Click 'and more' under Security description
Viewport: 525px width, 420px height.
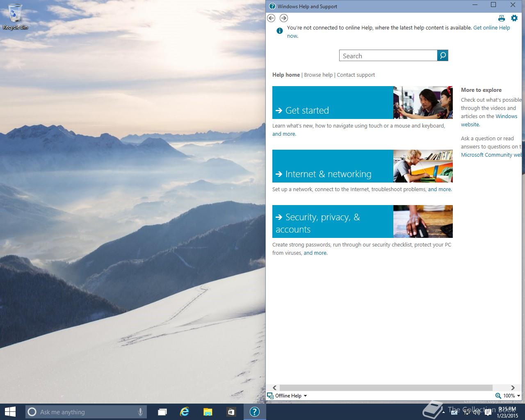point(315,253)
